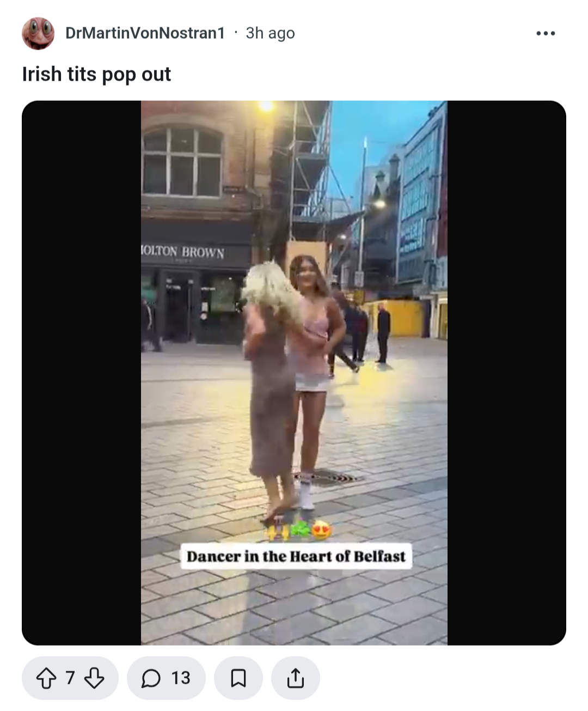588x711 pixels.
Task: Visit the DrMartinVonNostran1 profile link
Action: pyautogui.click(x=145, y=33)
